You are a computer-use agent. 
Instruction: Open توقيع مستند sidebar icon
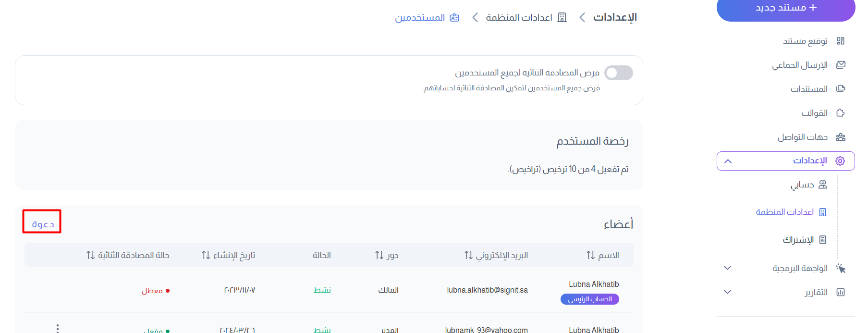point(841,41)
